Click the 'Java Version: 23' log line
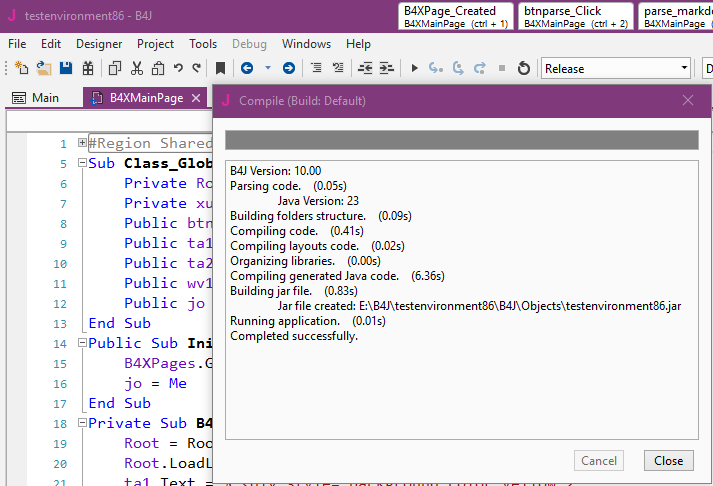Image resolution: width=713 pixels, height=486 pixels. tap(318, 201)
